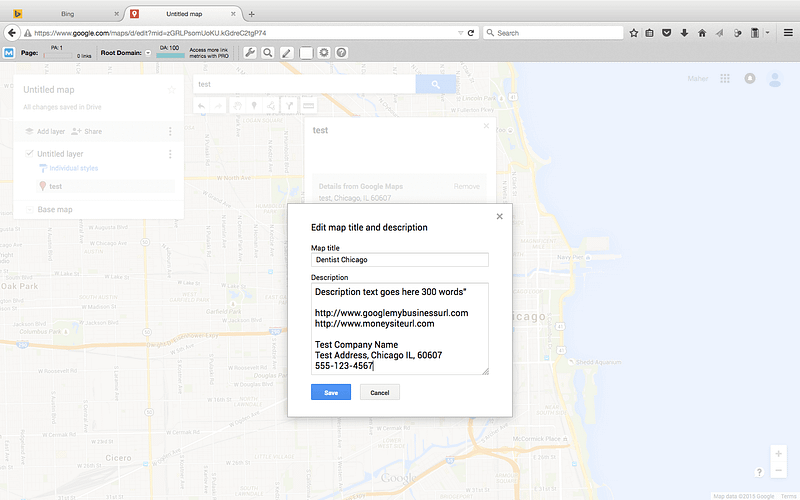Open the map options three-dot menu beside Share
The height and width of the screenshot is (500, 800).
(x=170, y=132)
